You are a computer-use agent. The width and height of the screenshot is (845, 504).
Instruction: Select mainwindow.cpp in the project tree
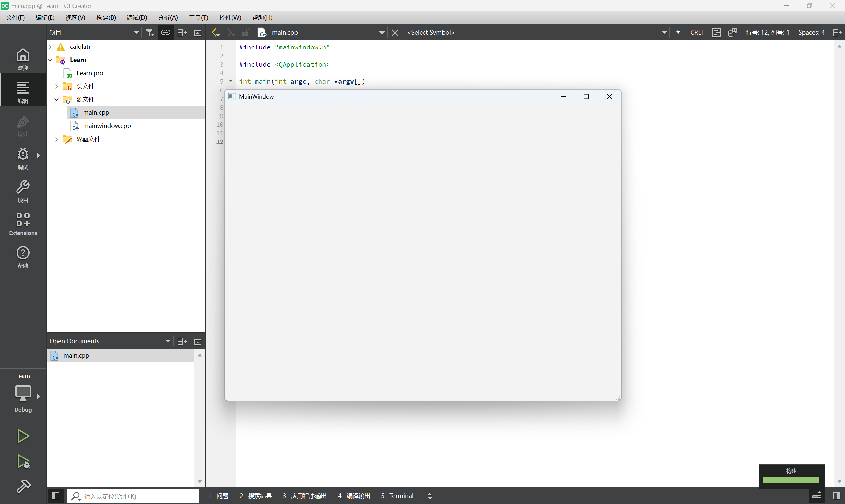pos(107,126)
